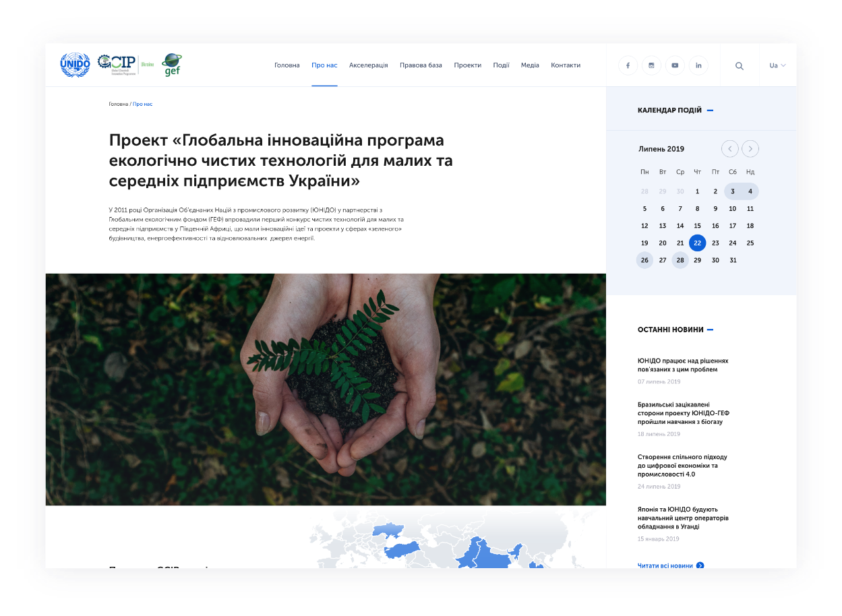Open the YouTube social icon
This screenshot has width=842, height=616.
click(675, 65)
